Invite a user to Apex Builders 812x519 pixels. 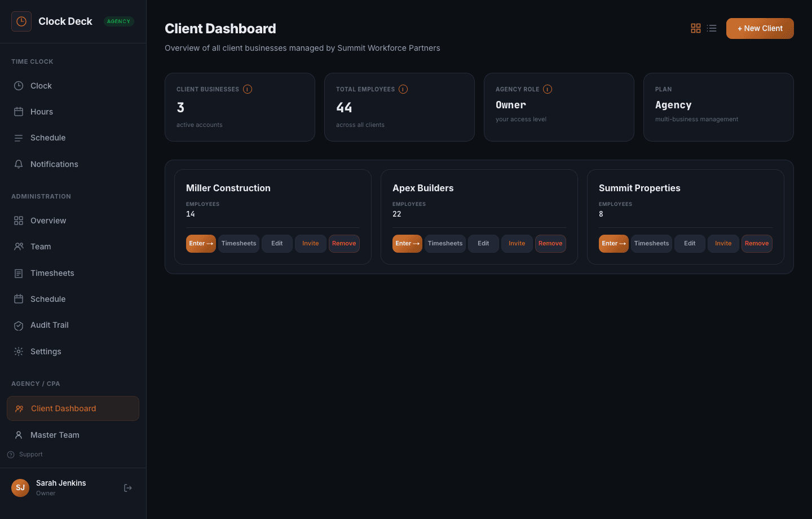click(517, 244)
